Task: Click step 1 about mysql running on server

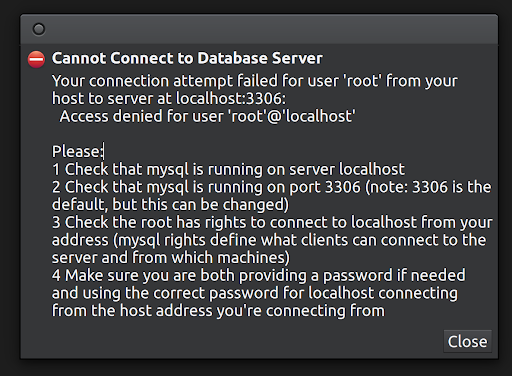Action: [228, 169]
